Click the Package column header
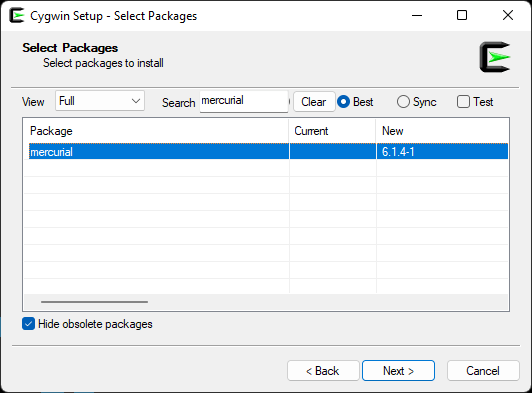The image size is (532, 393). [x=156, y=131]
